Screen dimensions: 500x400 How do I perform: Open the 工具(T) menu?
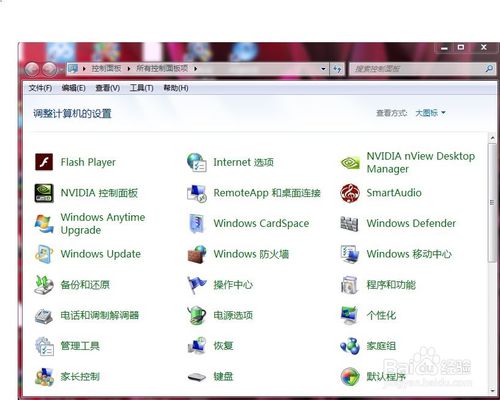point(141,88)
